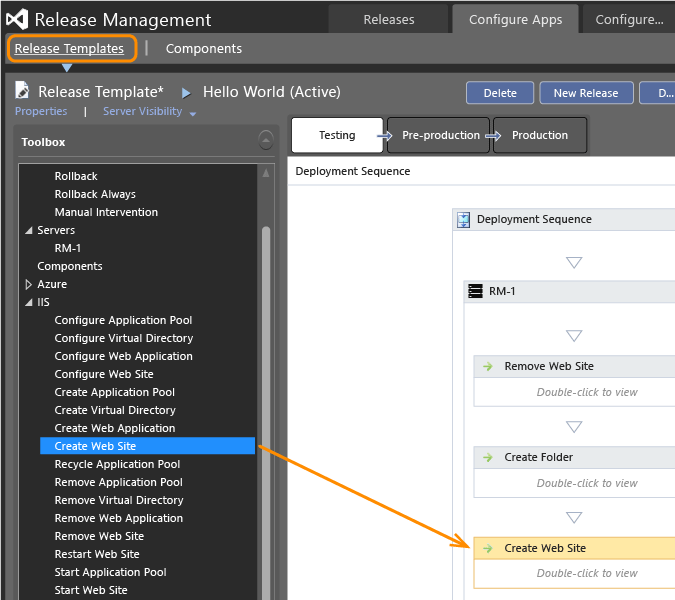Select Configure Virtual Directory tool
The width and height of the screenshot is (675, 600).
point(124,338)
